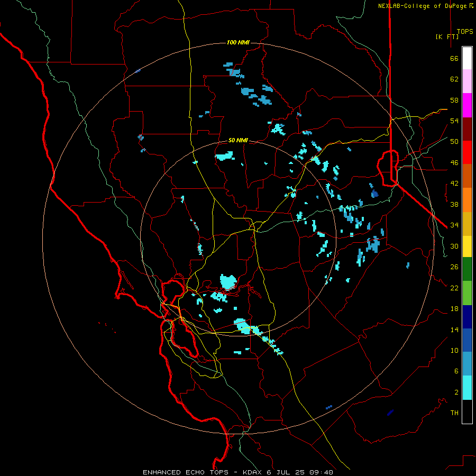Click the legend value 10

pyautogui.click(x=454, y=350)
